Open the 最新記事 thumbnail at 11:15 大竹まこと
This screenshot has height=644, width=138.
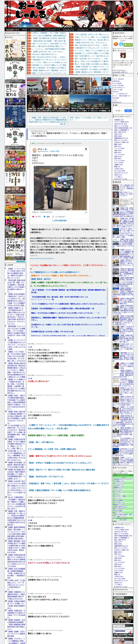coord(116,188)
